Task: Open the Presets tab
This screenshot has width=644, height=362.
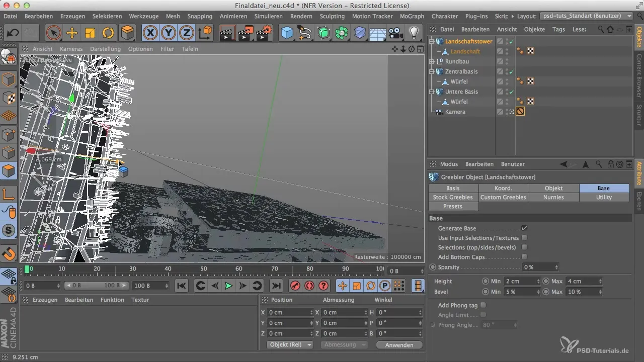Action: click(453, 206)
